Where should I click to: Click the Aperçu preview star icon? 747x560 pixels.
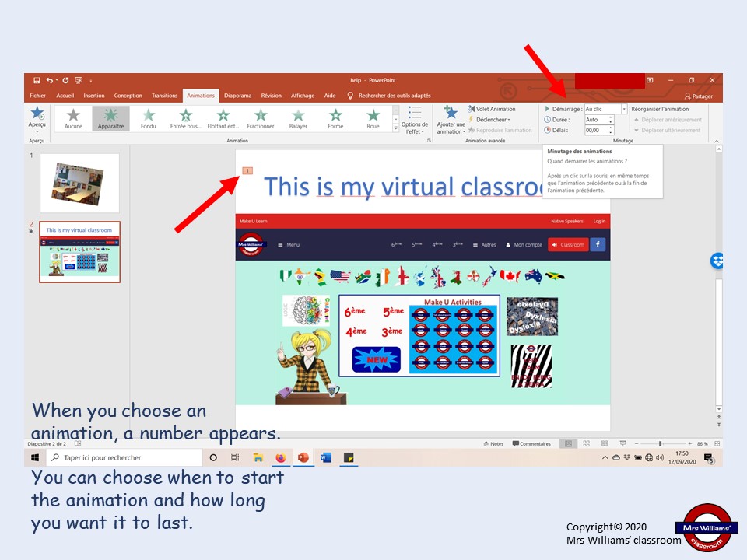tap(37, 114)
